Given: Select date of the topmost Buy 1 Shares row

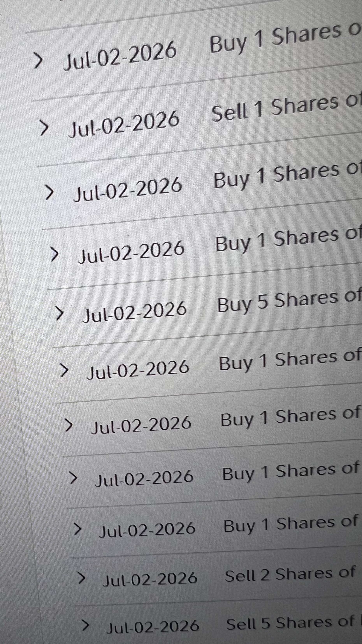Looking at the screenshot, I should pyautogui.click(x=120, y=56).
